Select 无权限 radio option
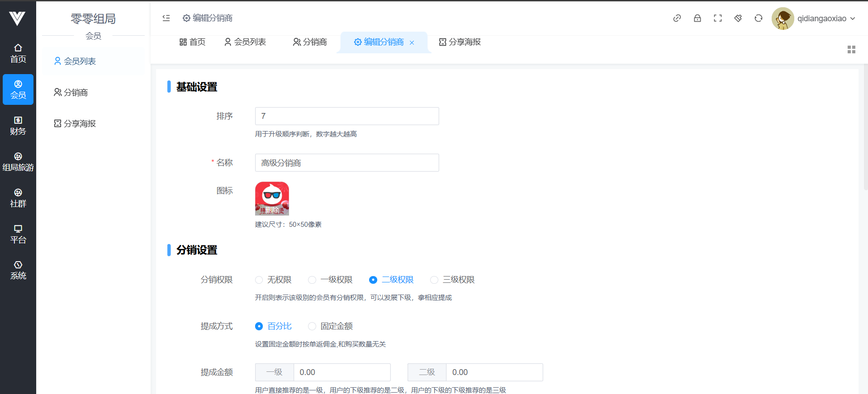The image size is (868, 394). 259,280
